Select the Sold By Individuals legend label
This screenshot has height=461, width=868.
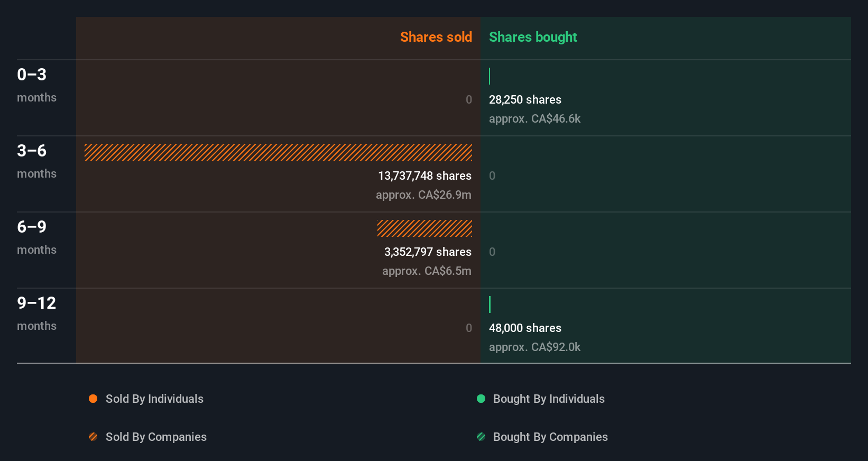click(154, 399)
